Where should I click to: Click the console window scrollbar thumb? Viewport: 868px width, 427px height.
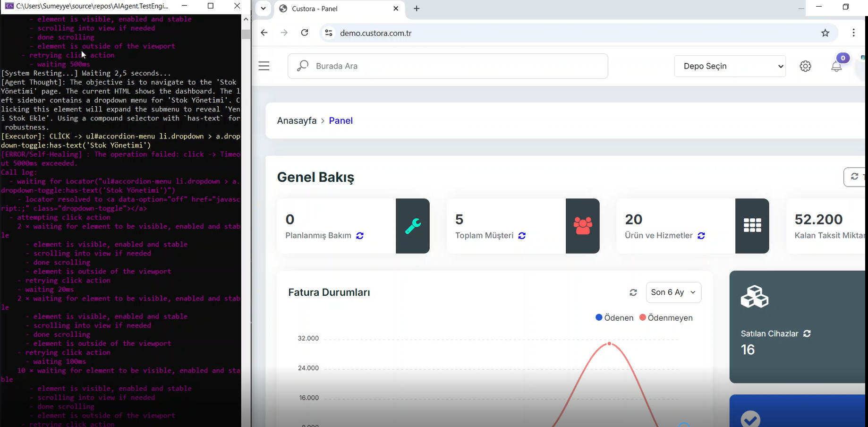coord(246,34)
